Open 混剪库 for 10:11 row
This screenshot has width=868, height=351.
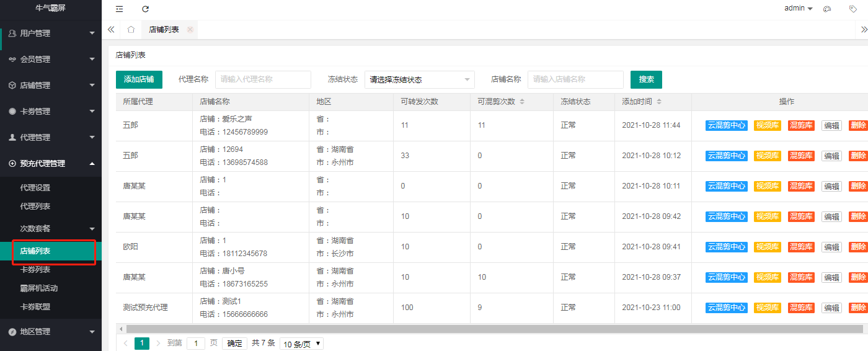click(801, 186)
